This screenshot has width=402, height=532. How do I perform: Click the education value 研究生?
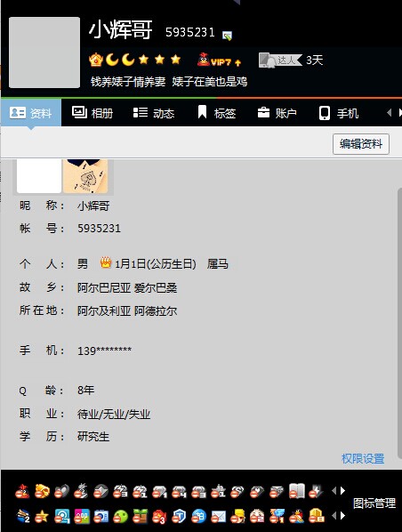[x=93, y=437]
